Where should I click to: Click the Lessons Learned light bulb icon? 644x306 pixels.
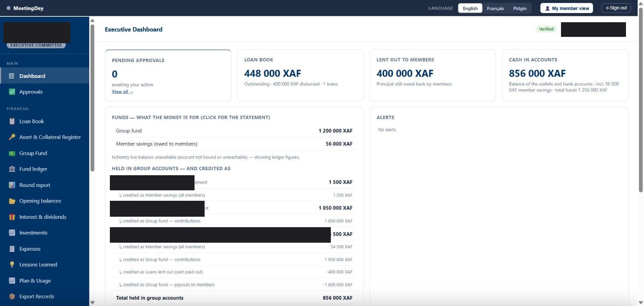pos(12,265)
